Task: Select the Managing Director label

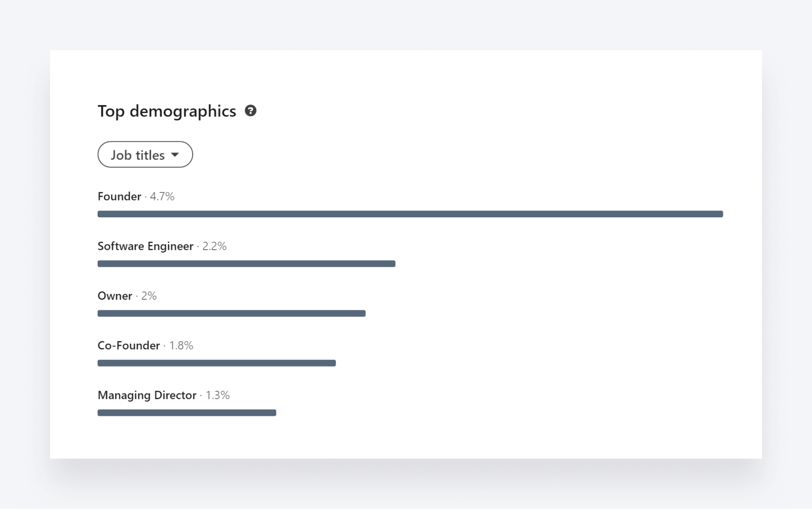Action: click(147, 395)
